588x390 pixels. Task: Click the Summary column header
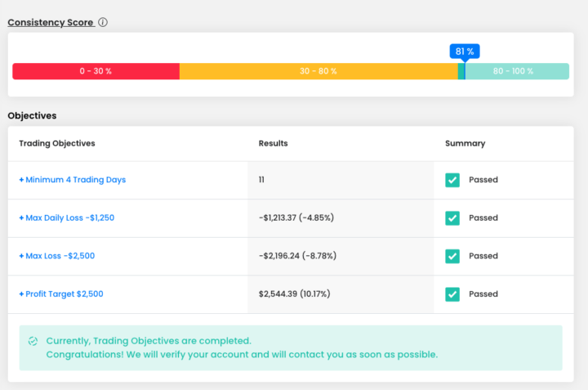465,143
